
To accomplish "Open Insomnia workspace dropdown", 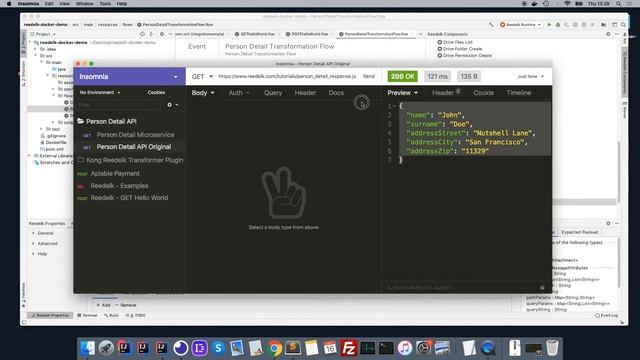I will pos(129,77).
